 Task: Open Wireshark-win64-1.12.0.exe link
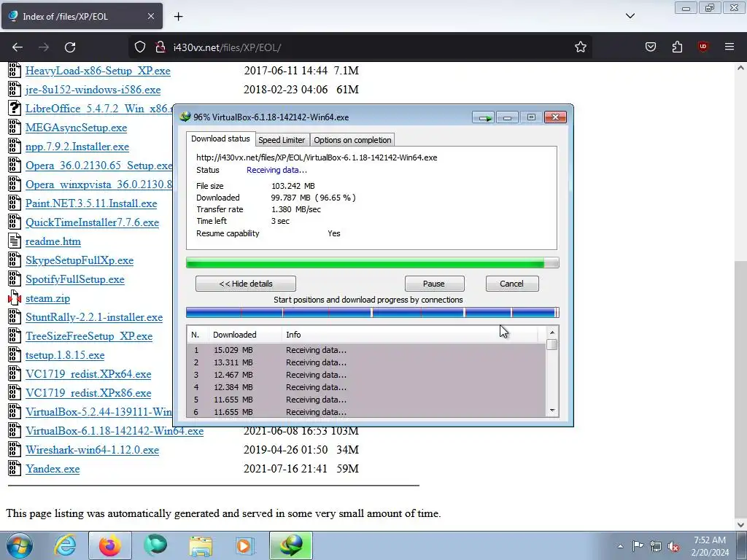[x=92, y=450]
